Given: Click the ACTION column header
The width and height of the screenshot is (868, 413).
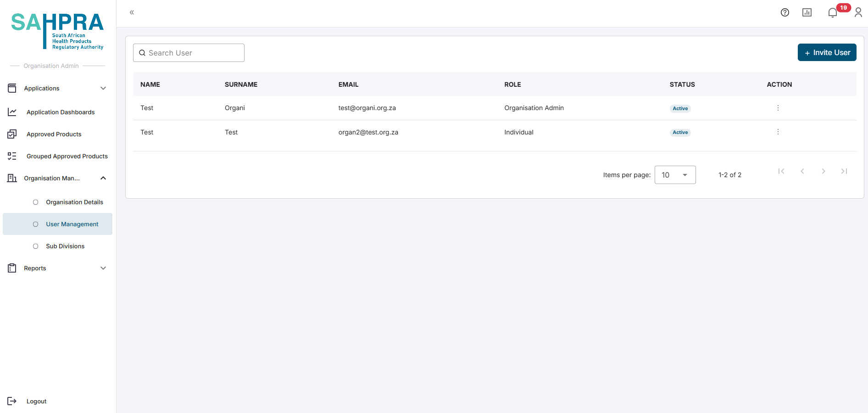Looking at the screenshot, I should [779, 84].
